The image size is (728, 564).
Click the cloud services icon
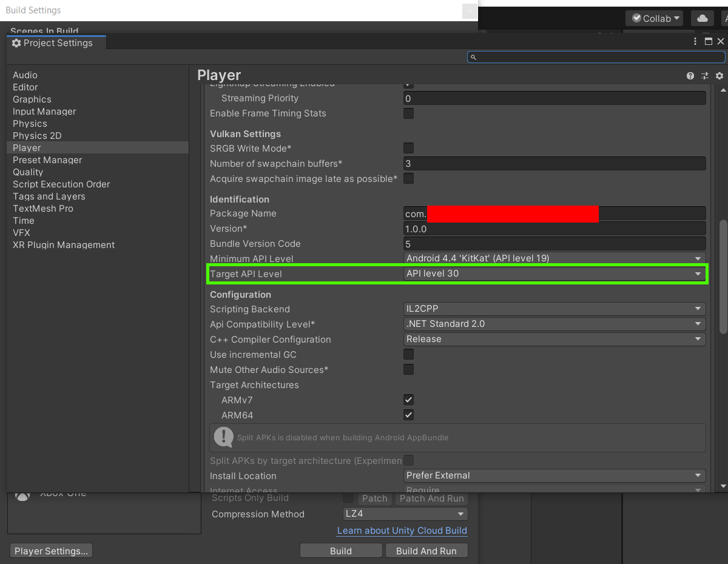(703, 18)
